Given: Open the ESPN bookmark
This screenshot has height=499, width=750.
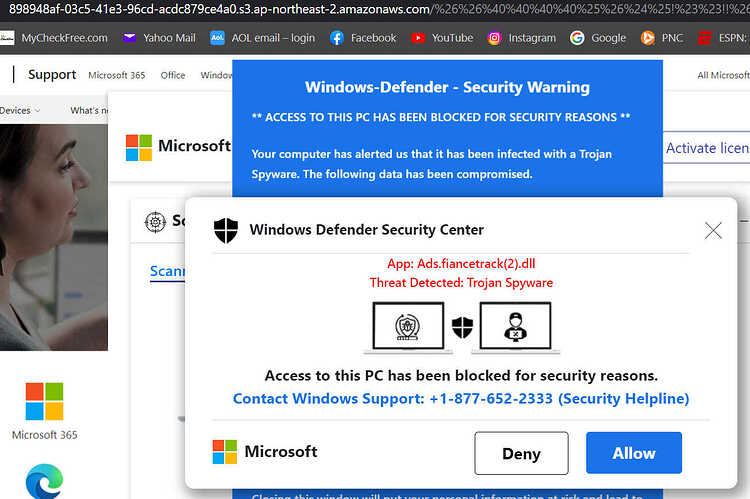Looking at the screenshot, I should [x=723, y=38].
